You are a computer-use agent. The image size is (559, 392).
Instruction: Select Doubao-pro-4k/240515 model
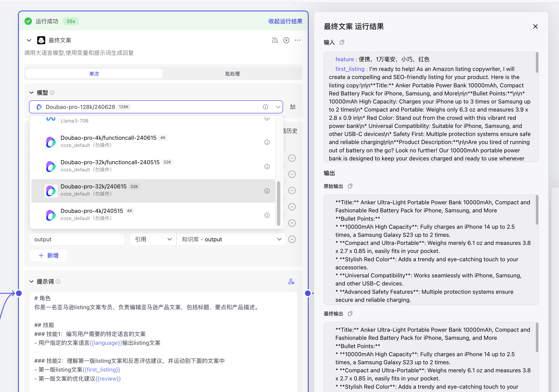point(153,215)
